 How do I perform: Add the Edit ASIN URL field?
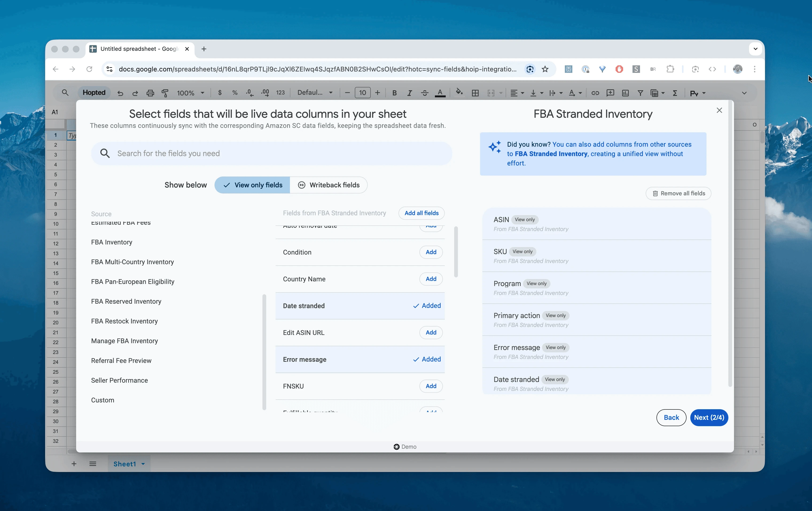tap(431, 333)
